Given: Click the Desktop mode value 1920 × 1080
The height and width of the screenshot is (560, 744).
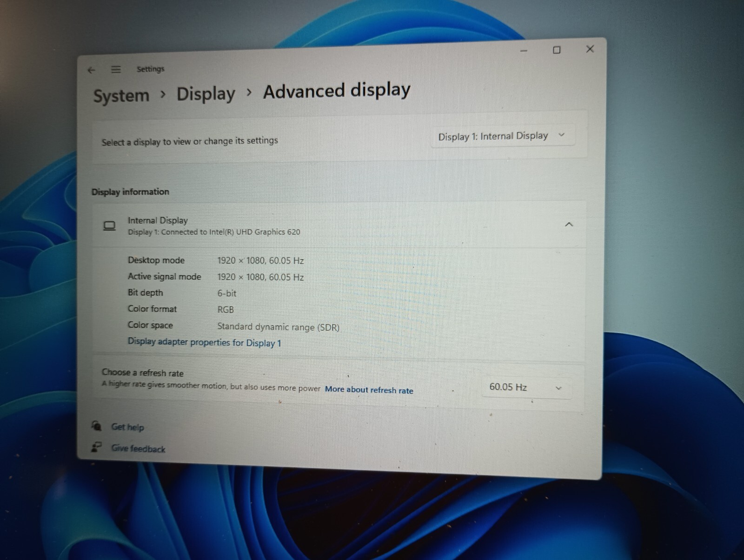Looking at the screenshot, I should [260, 260].
